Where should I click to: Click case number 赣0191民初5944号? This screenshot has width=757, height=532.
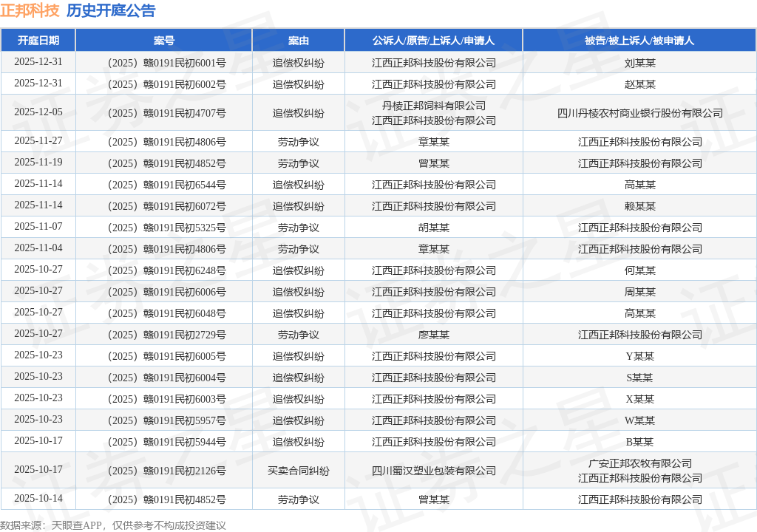click(x=166, y=442)
